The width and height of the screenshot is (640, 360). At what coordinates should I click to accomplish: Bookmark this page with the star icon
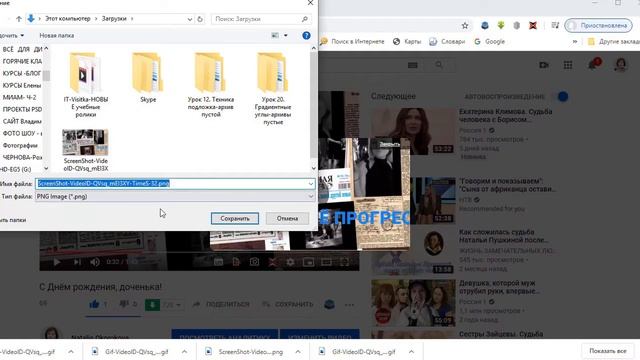coord(464,26)
